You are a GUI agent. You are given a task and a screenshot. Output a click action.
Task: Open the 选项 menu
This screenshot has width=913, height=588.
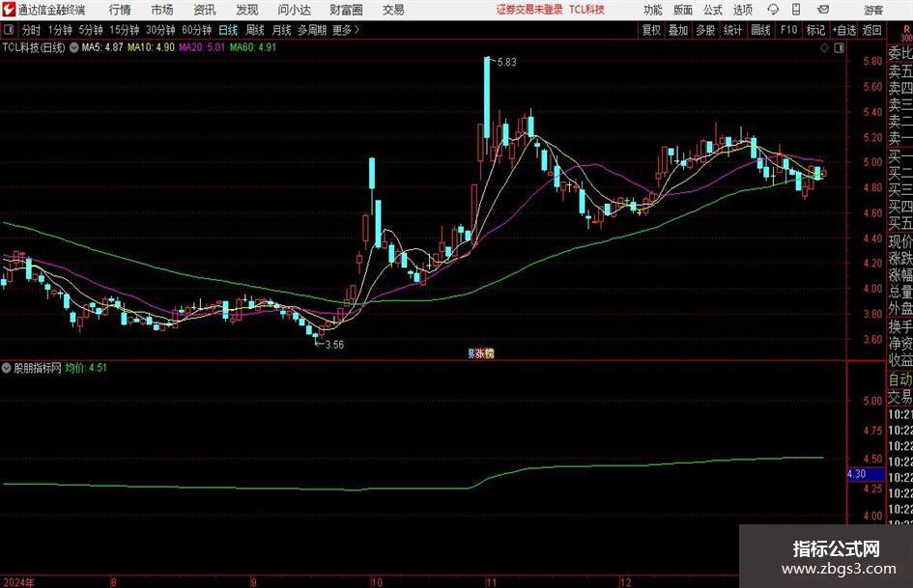coord(742,10)
